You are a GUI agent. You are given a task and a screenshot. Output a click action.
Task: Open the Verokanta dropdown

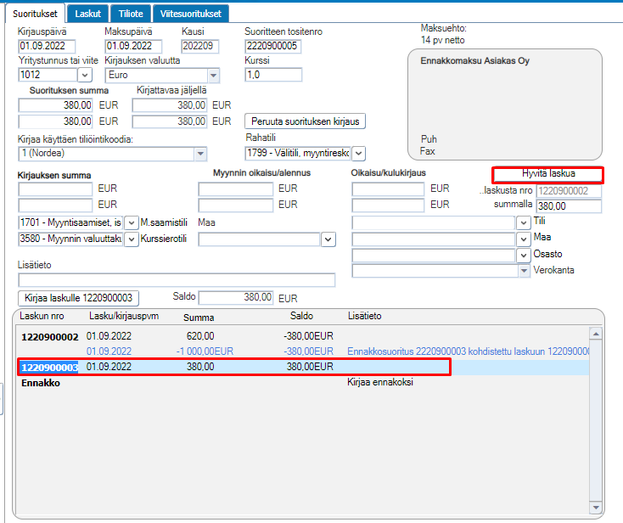click(x=524, y=271)
